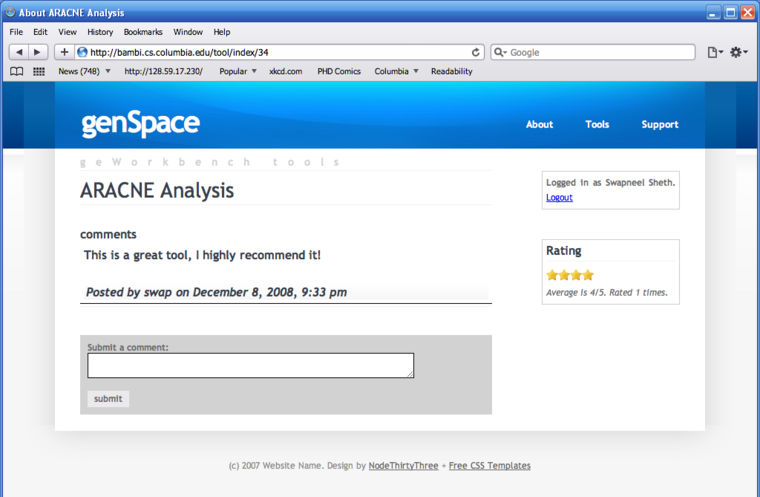Click inside the comment text box

point(250,365)
